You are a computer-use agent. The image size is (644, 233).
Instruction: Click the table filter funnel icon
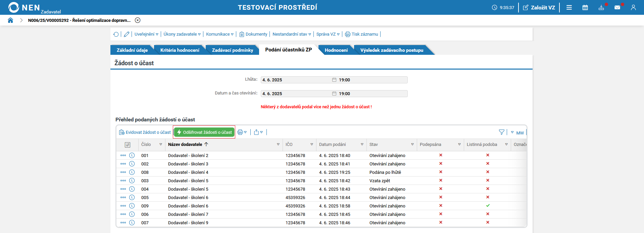[x=502, y=132]
